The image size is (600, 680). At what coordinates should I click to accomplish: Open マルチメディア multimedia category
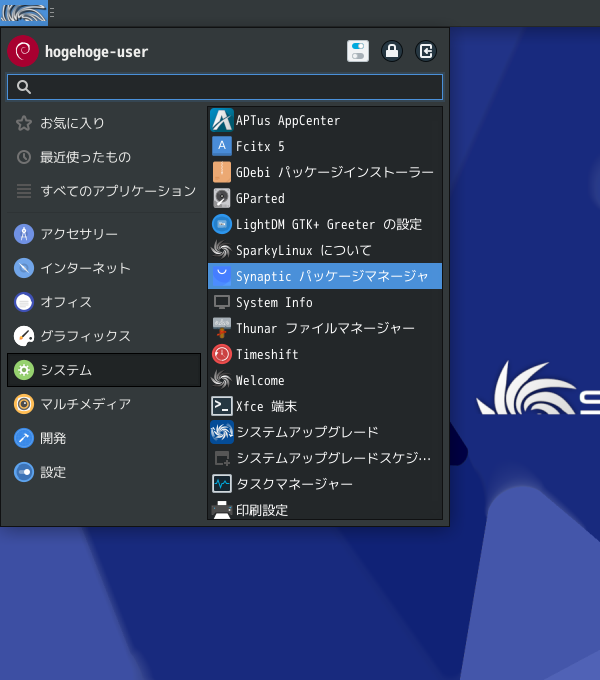(104, 404)
